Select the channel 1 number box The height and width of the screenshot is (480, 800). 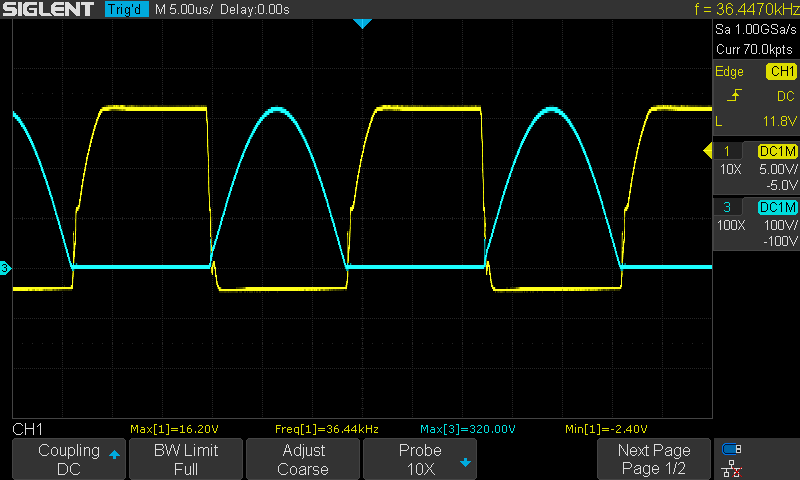tap(728, 151)
